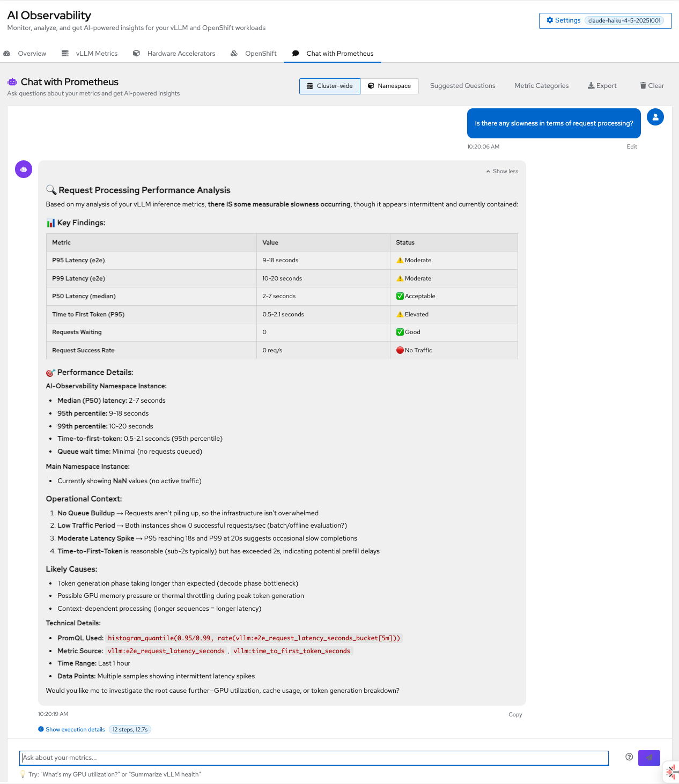Click the user avatar beside the question
Screen dimensions: 679x784
pos(655,117)
